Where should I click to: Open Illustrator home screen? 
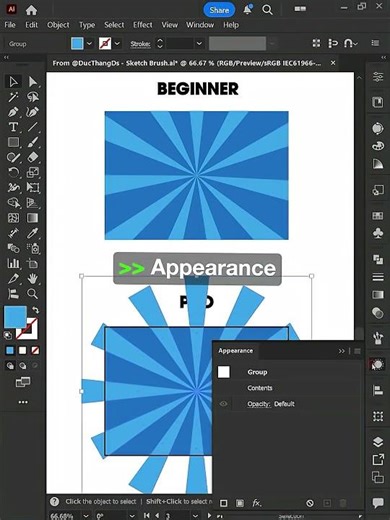[31, 10]
